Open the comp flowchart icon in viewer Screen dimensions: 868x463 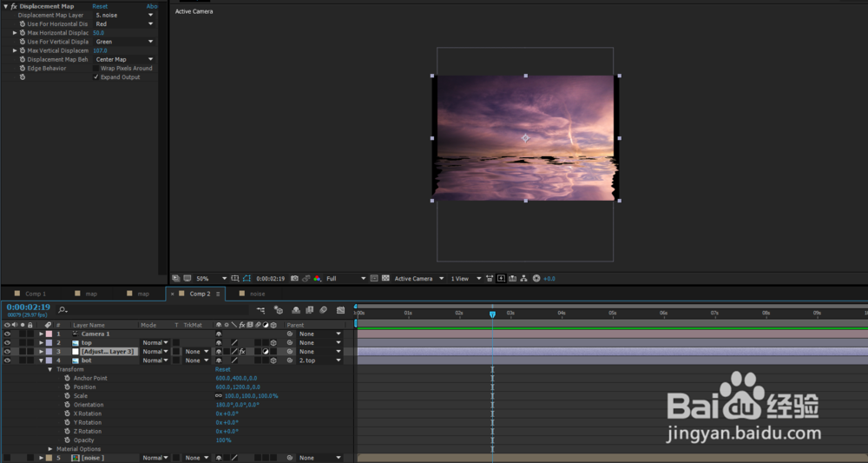click(523, 279)
